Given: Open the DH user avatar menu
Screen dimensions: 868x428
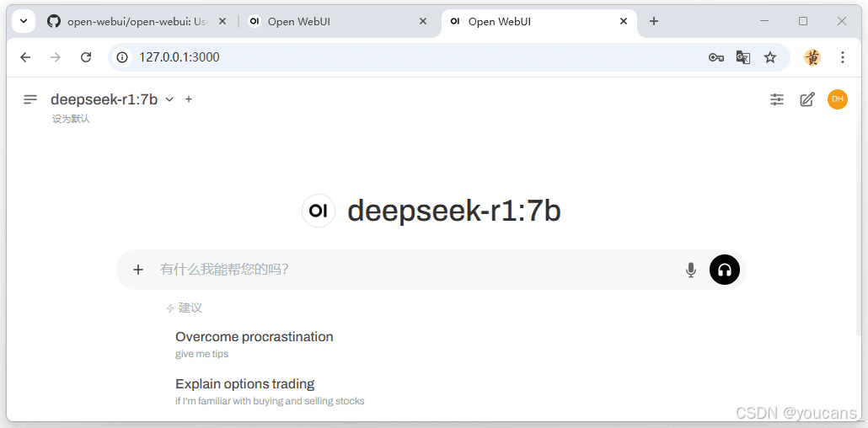Looking at the screenshot, I should pyautogui.click(x=838, y=99).
